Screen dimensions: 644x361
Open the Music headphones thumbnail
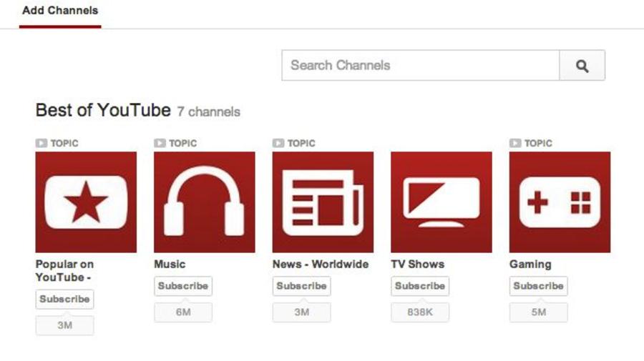click(205, 202)
